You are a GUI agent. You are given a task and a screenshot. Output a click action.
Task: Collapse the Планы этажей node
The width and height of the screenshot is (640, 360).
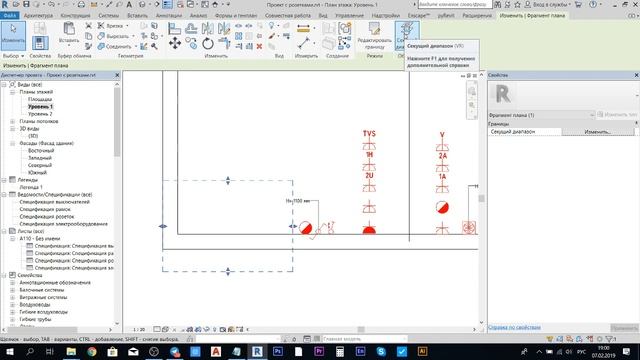[x=12, y=92]
